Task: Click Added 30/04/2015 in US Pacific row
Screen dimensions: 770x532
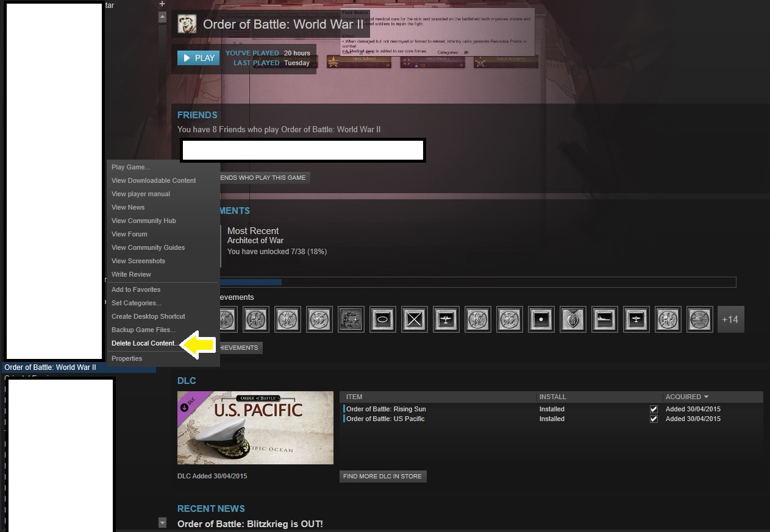Action: (693, 419)
